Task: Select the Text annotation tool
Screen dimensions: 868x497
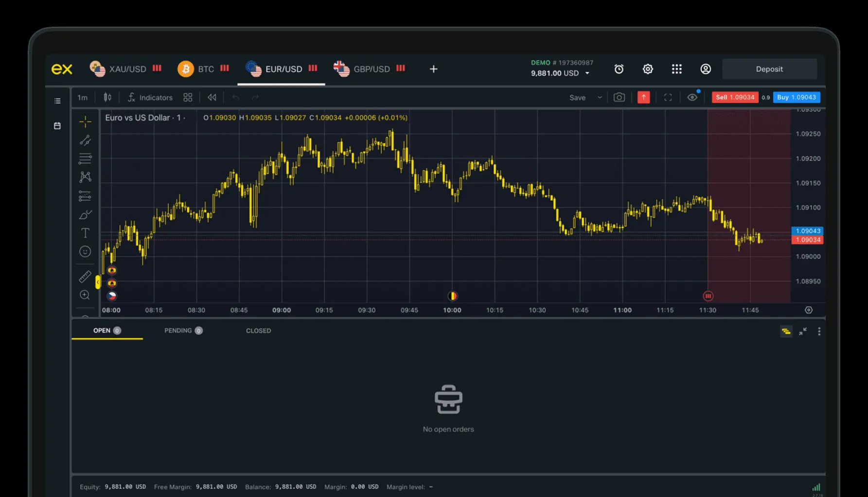Action: (85, 233)
